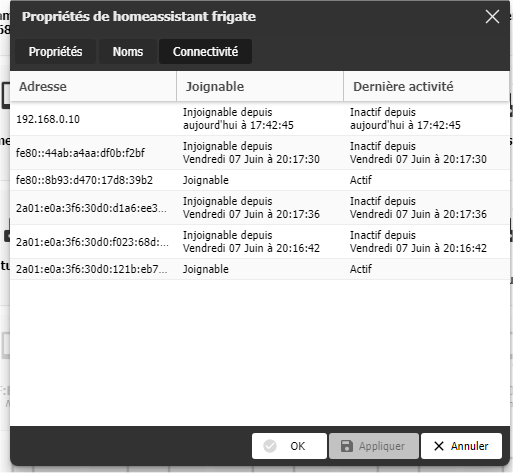Click the Actif status of fe80::8b93 row
513x473 pixels.
361,180
